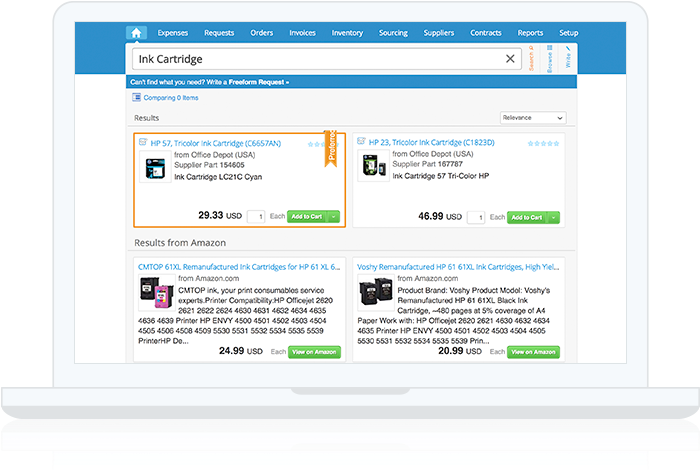The image size is (700, 470).
Task: Open the Expenses menu
Action: point(173,33)
